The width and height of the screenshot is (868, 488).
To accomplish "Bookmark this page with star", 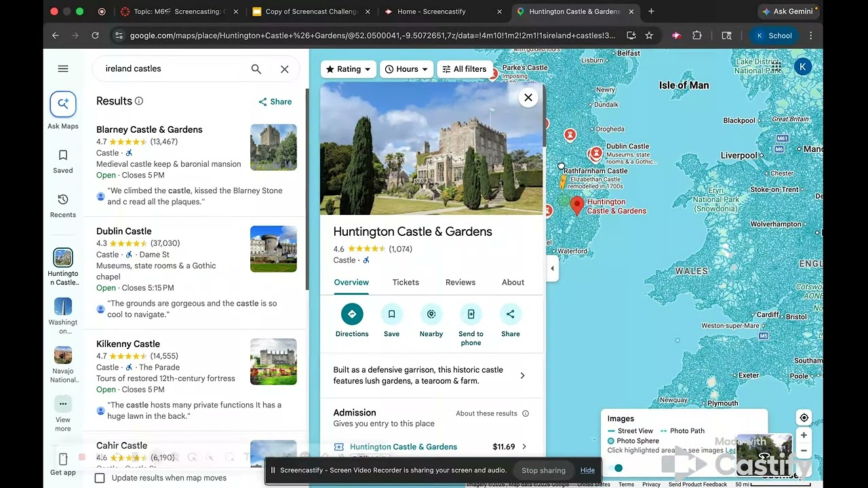I will (x=649, y=36).
